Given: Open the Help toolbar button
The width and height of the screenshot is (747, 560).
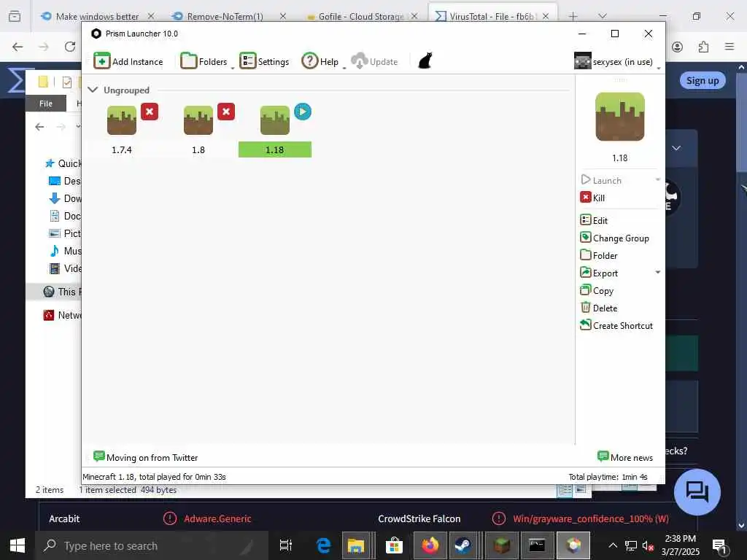Looking at the screenshot, I should tap(320, 61).
